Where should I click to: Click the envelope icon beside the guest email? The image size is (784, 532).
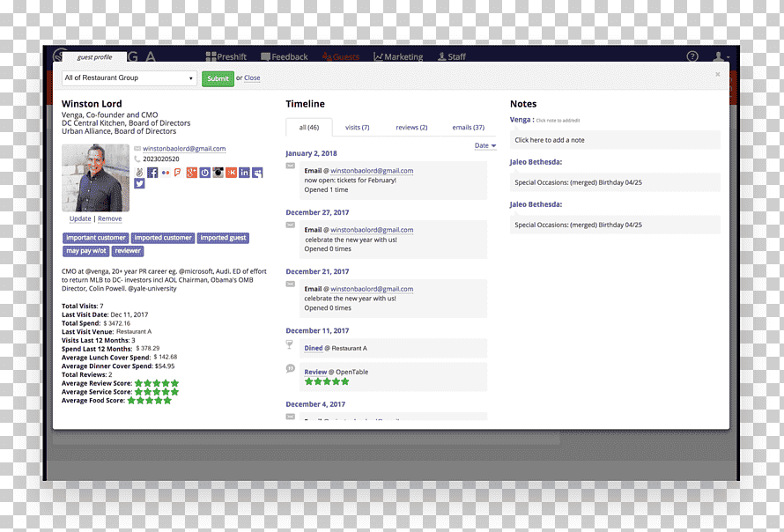tap(137, 149)
